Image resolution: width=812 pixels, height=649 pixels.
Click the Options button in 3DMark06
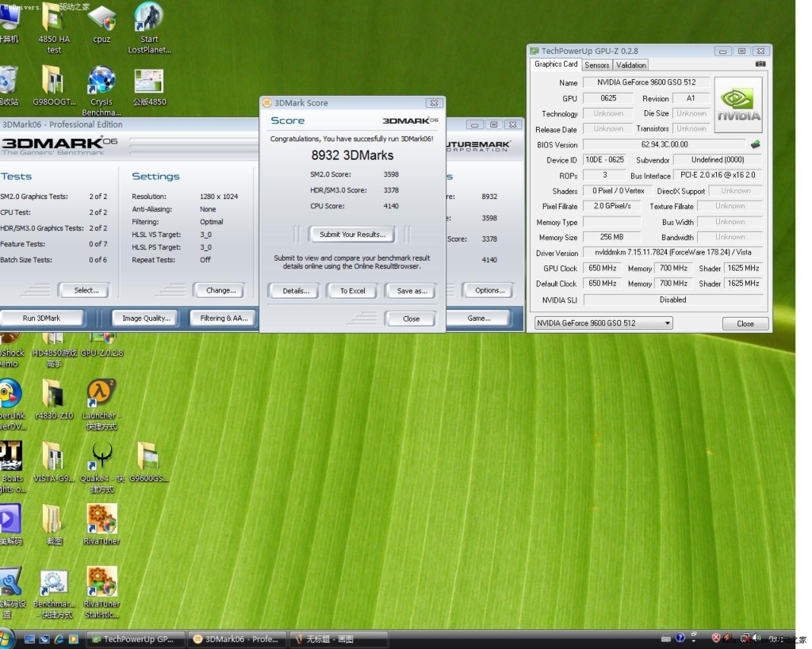[x=490, y=290]
